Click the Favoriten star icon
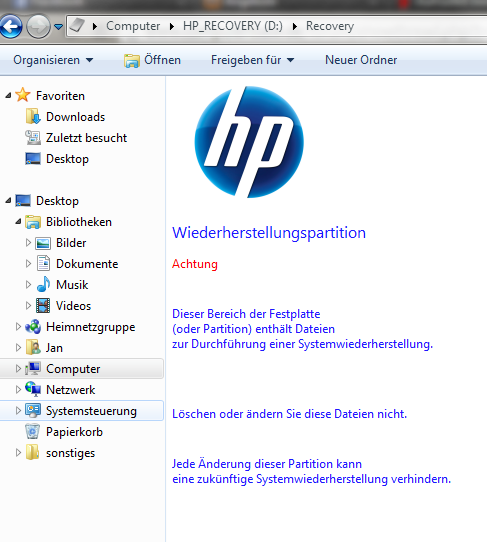The width and height of the screenshot is (487, 542). pos(23,95)
